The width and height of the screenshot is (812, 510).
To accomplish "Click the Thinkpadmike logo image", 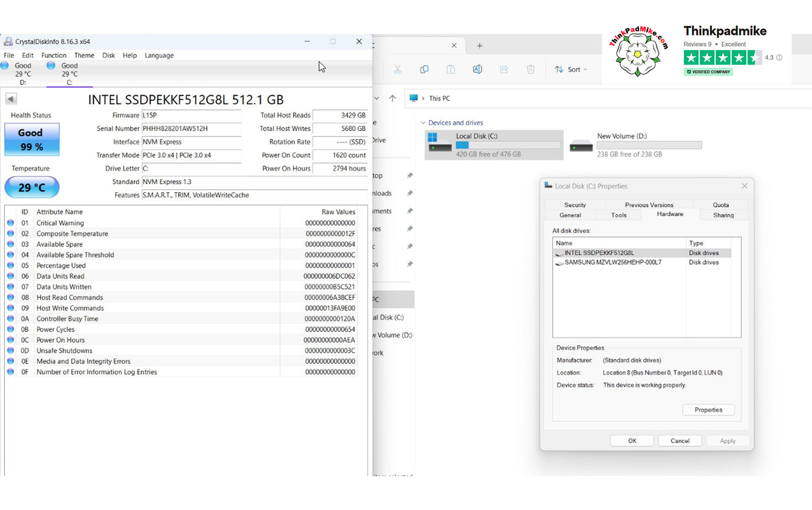I will pos(639,51).
